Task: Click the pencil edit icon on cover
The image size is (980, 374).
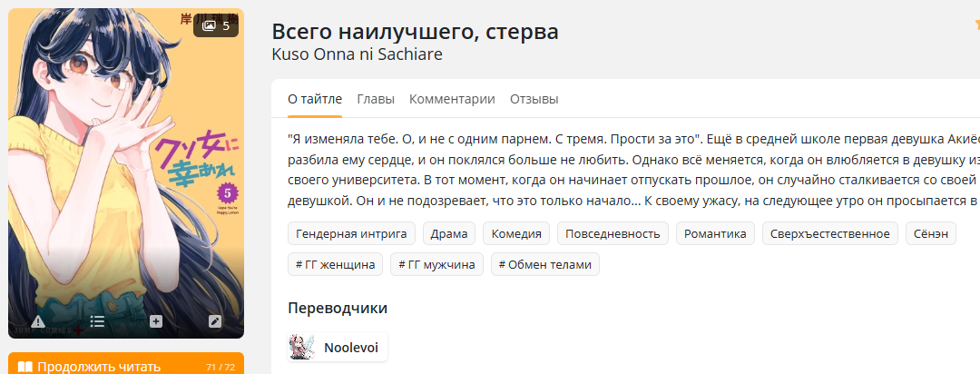Action: (x=215, y=321)
